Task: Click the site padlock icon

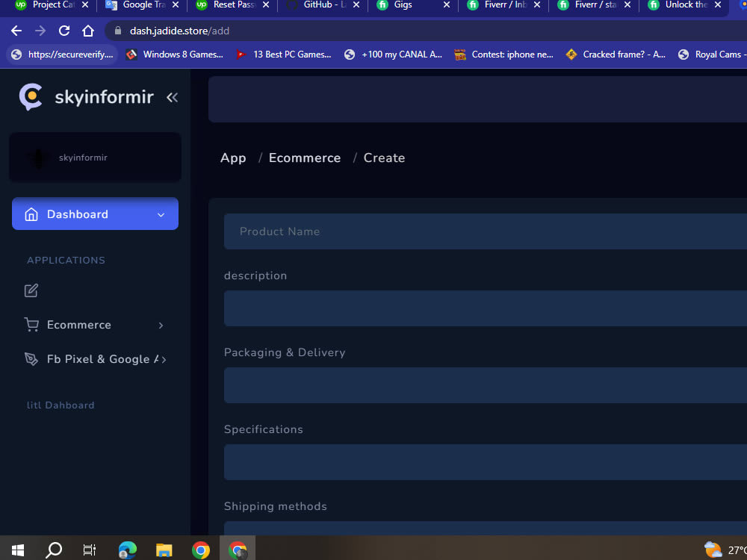Action: coord(118,31)
